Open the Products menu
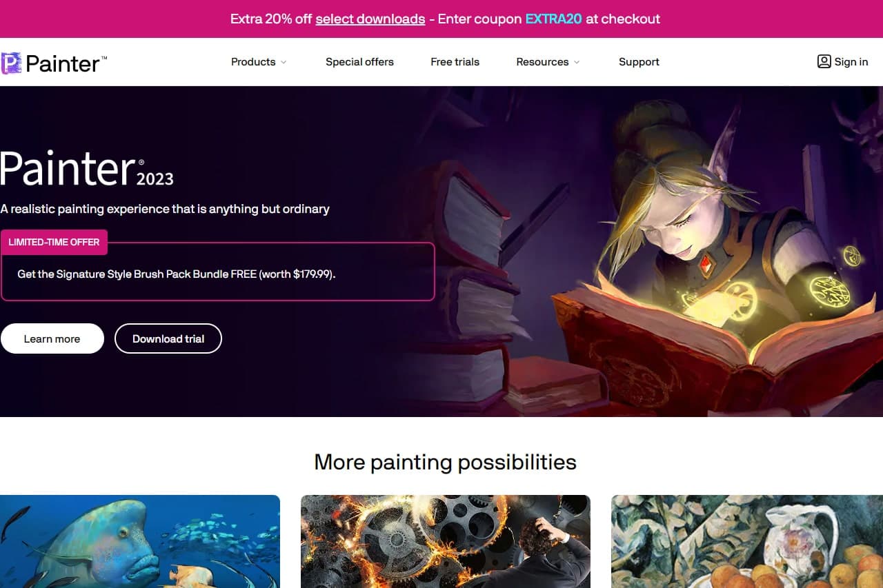This screenshot has height=588, width=883. 253,62
